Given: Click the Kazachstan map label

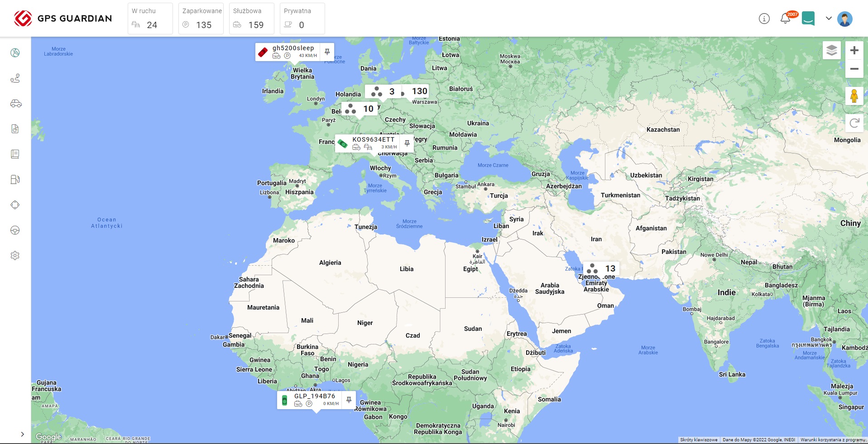Looking at the screenshot, I should (663, 130).
